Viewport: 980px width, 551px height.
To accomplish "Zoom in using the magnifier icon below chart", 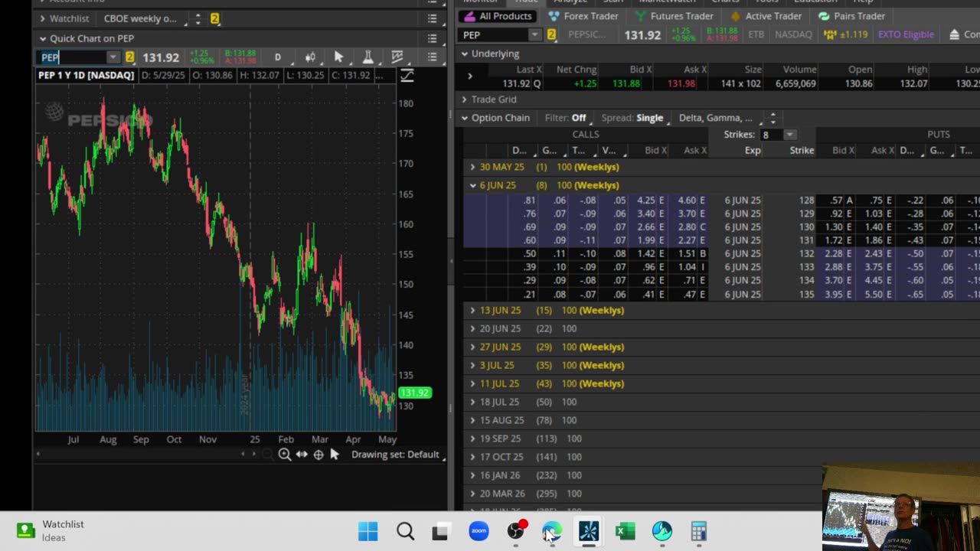I will tap(285, 455).
